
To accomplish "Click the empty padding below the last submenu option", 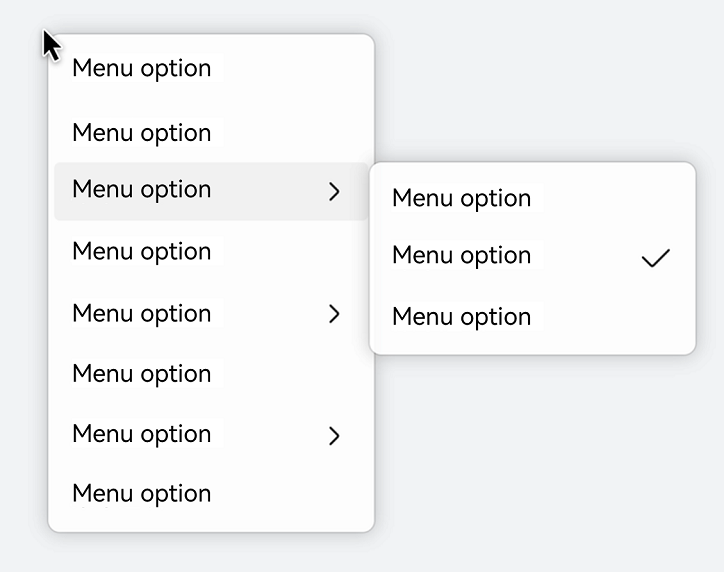I will 532,349.
